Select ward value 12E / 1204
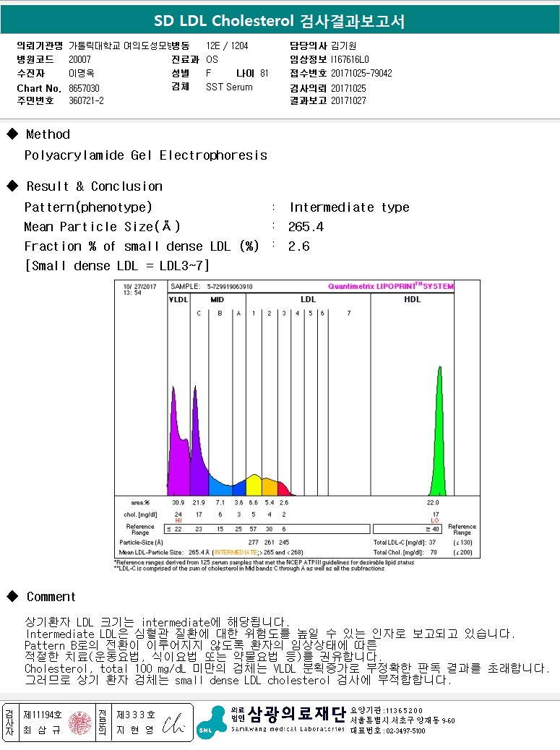This screenshot has height=750, width=560. [227, 46]
